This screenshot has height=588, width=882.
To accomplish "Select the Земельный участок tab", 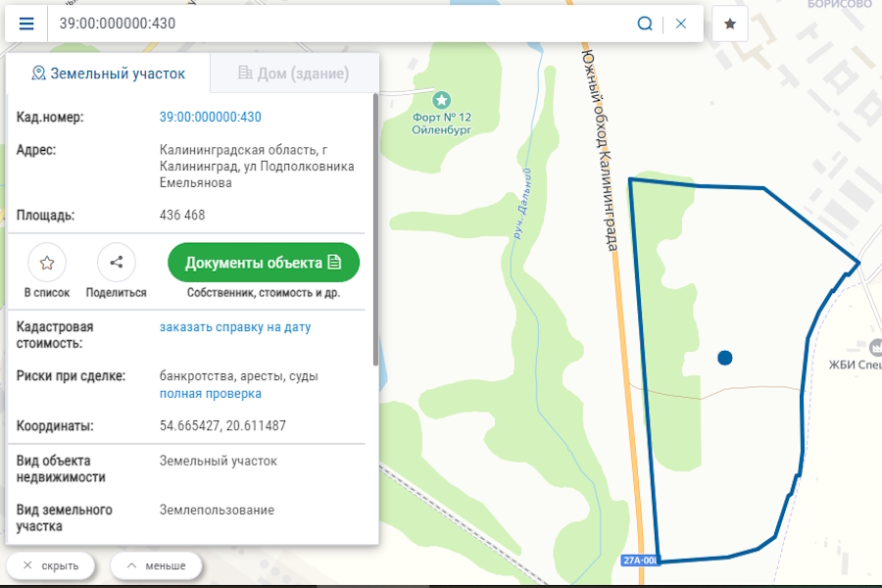I will 108,72.
